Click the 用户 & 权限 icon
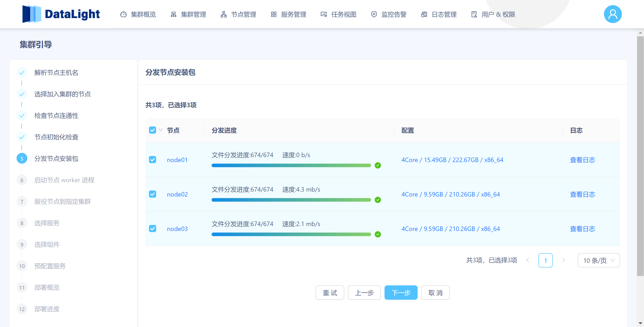Screen dimensions: 644x327 [474, 15]
